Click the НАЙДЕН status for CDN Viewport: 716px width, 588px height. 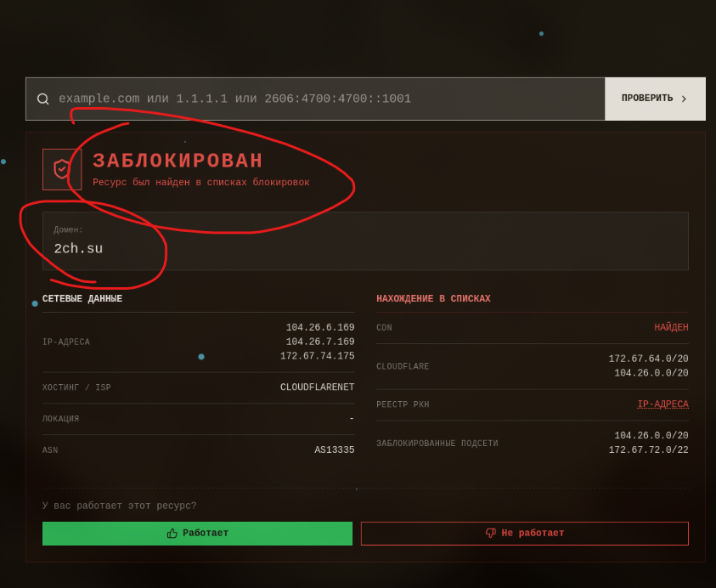pos(671,327)
